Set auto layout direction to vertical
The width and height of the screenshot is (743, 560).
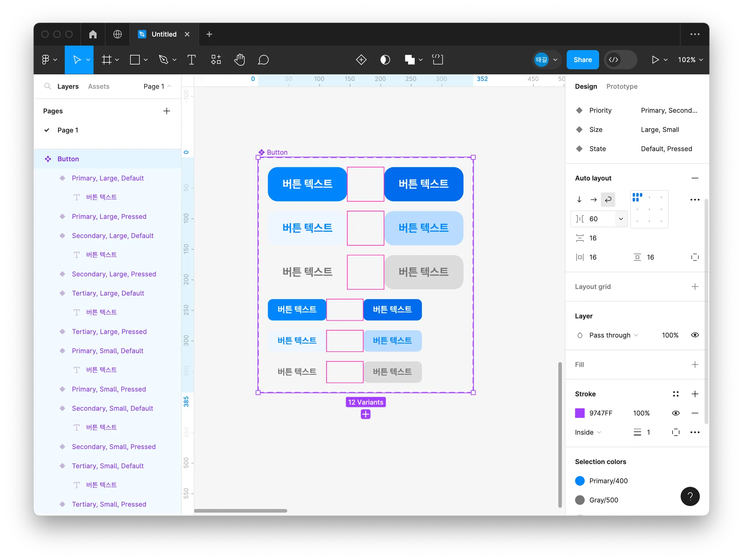(579, 199)
